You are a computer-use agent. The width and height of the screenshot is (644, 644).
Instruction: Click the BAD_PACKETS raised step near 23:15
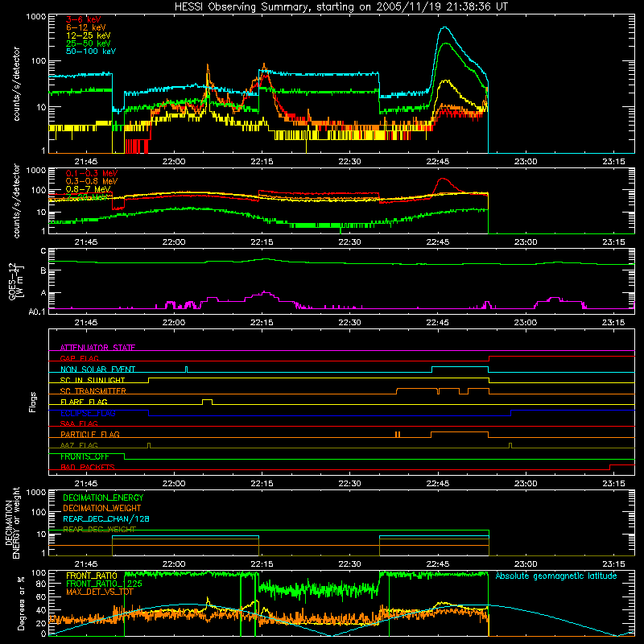pos(621,465)
